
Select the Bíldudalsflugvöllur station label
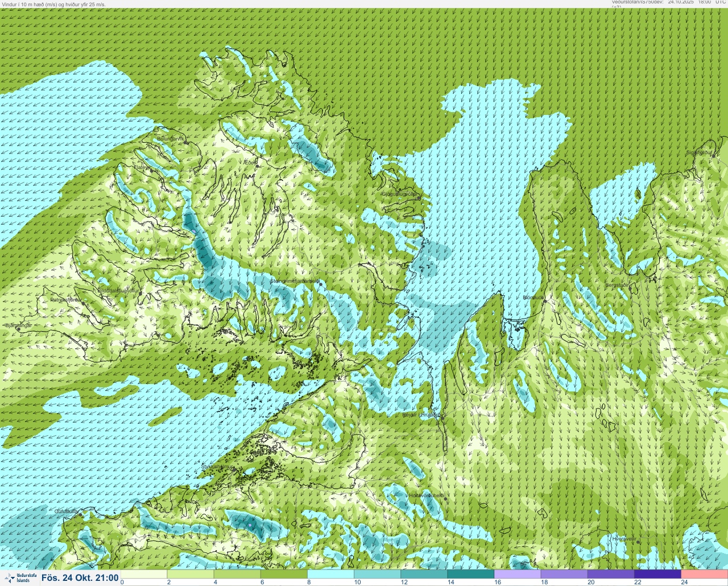118,290
